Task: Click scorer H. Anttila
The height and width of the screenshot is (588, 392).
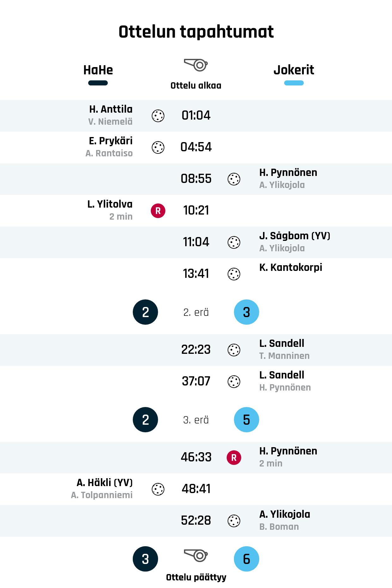Action: (111, 109)
